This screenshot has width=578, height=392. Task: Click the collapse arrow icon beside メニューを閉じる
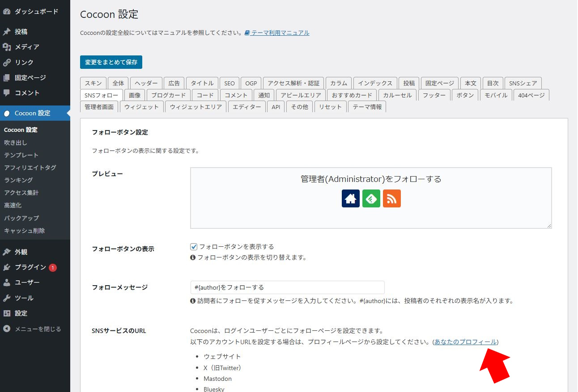tap(7, 329)
